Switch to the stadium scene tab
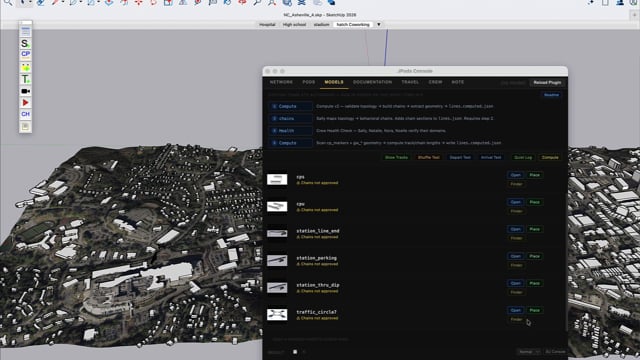The image size is (640, 360). pyautogui.click(x=321, y=24)
